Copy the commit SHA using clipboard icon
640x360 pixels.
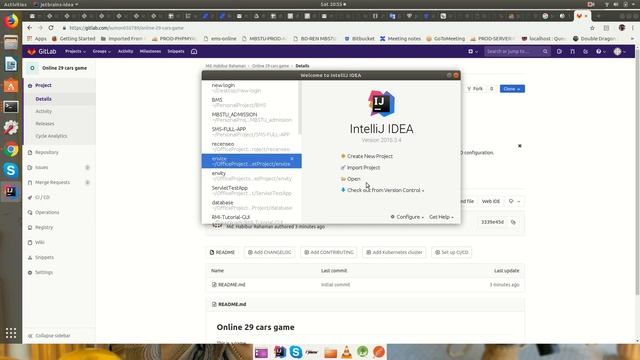click(x=513, y=222)
